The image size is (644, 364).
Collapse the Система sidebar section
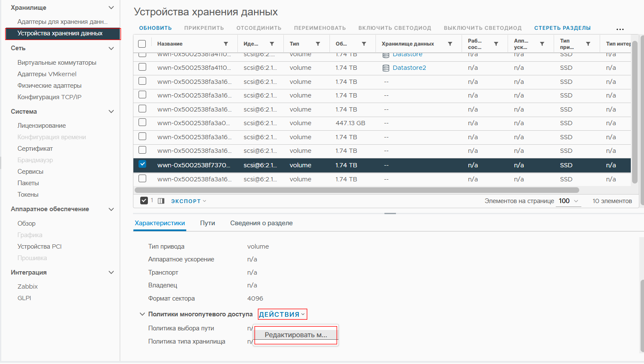(111, 112)
